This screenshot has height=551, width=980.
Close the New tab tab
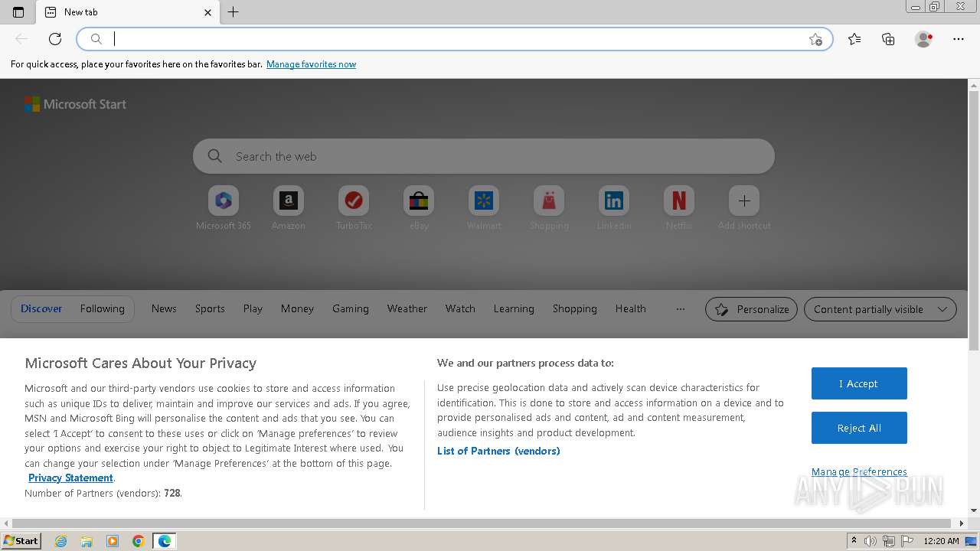208,12
